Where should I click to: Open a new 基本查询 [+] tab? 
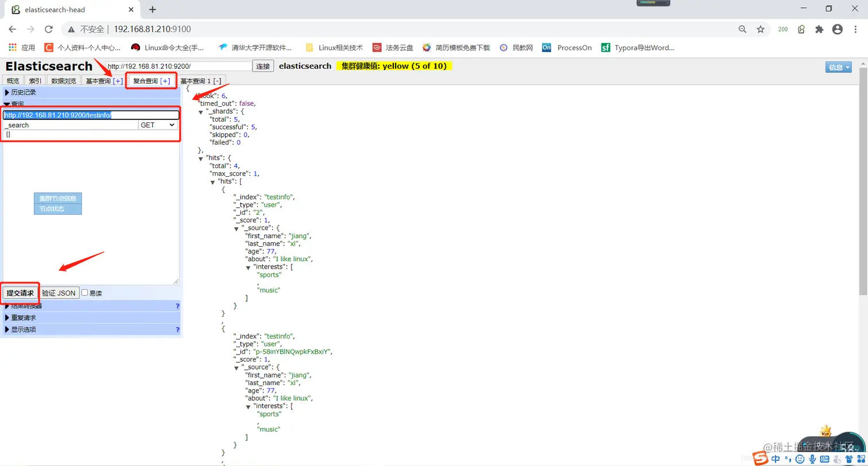(x=104, y=81)
